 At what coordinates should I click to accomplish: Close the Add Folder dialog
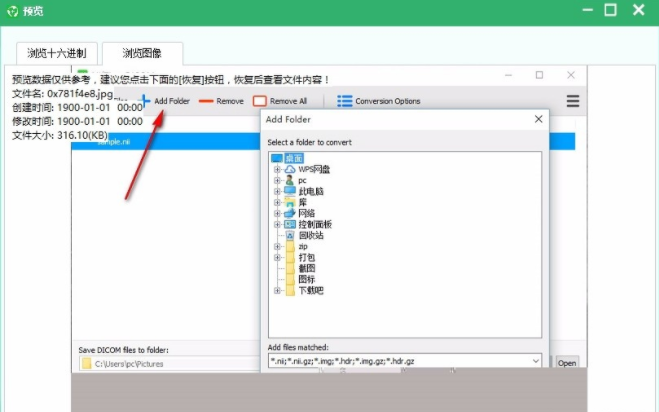tap(539, 119)
